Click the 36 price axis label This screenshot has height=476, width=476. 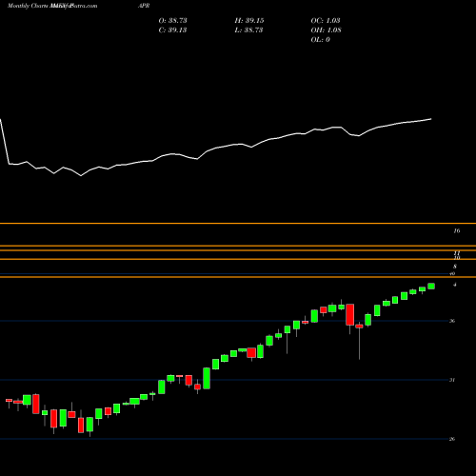pos(452,321)
